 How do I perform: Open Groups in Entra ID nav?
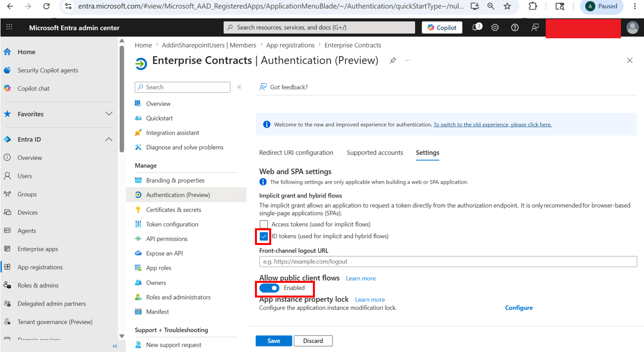coord(27,194)
